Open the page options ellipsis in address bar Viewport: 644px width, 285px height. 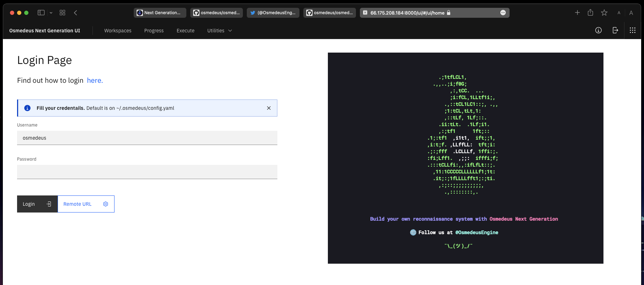503,13
